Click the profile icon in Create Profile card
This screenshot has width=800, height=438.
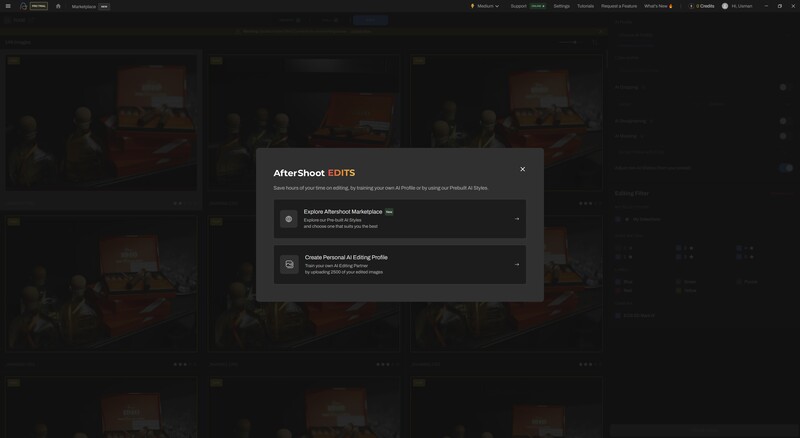(289, 264)
